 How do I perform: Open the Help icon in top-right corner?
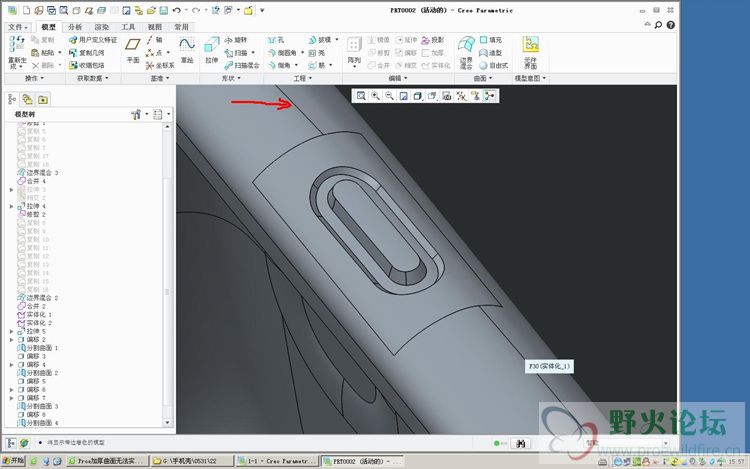click(671, 25)
